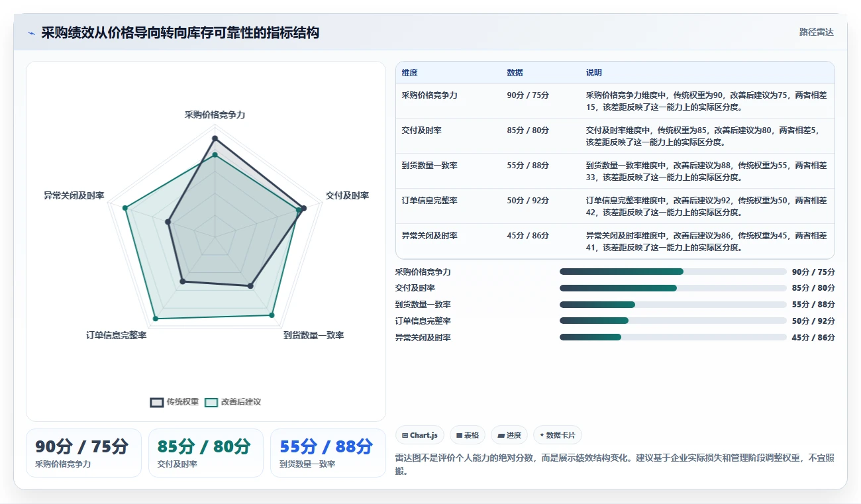This screenshot has height=504, width=861.
Task: Click dark 传统权重 point on 订单信息完整率 axis
Action: (182, 281)
